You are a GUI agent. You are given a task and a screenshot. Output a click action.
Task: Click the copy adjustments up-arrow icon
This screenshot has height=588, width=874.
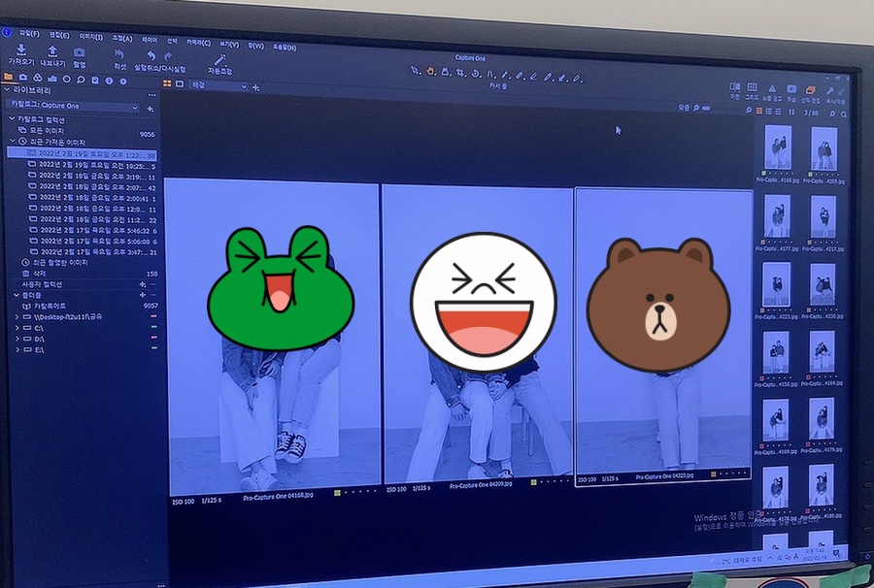click(x=830, y=91)
